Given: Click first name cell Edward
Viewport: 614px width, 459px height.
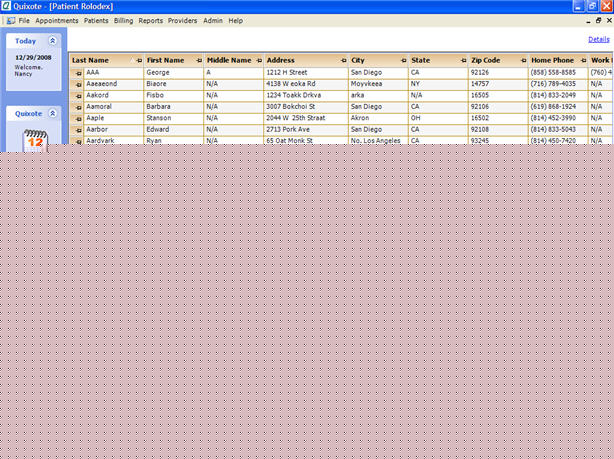Looking at the screenshot, I should 174,130.
